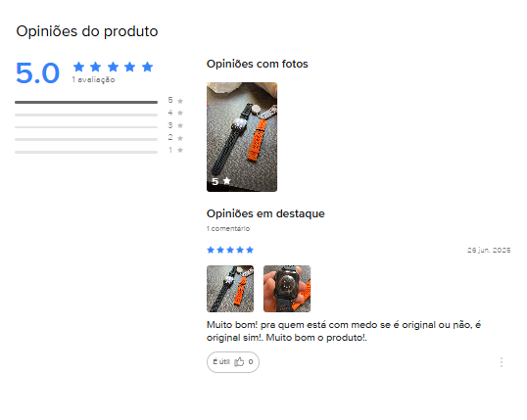Select the 2 star rating filter row

[x=99, y=138]
